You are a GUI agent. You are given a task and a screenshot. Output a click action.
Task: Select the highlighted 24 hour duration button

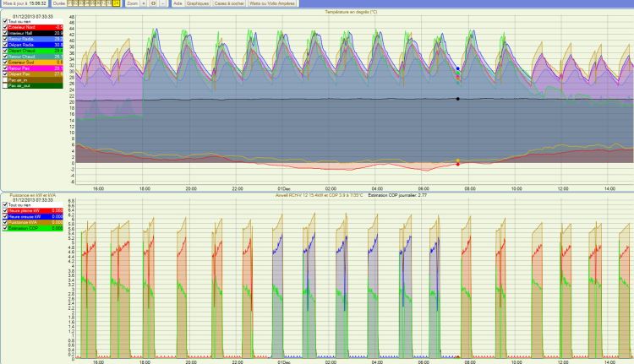click(116, 3)
